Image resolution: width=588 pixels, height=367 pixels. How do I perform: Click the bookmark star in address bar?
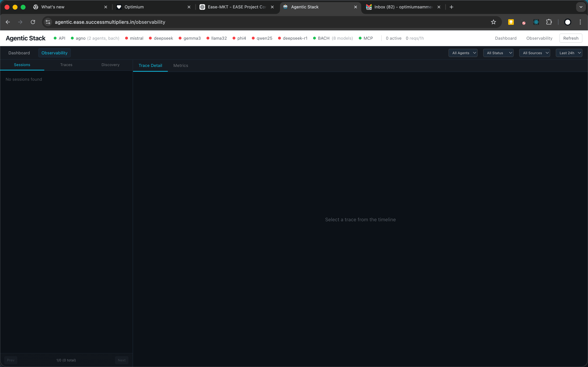point(493,22)
